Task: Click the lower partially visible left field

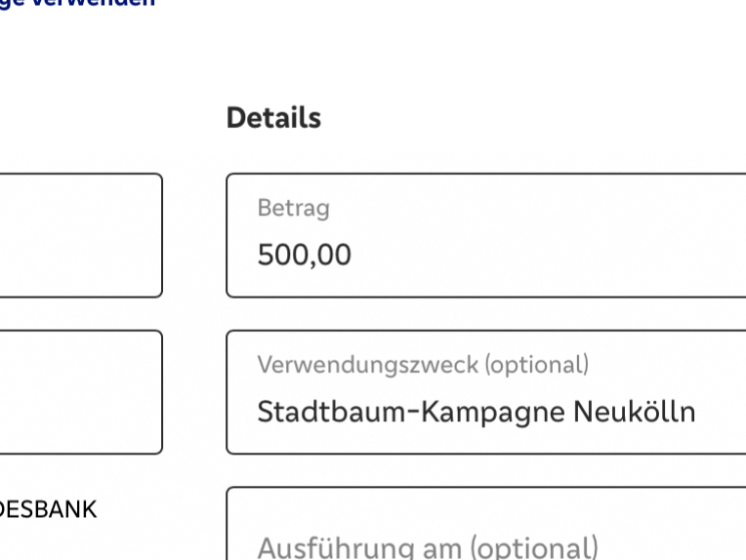Action: click(x=80, y=391)
